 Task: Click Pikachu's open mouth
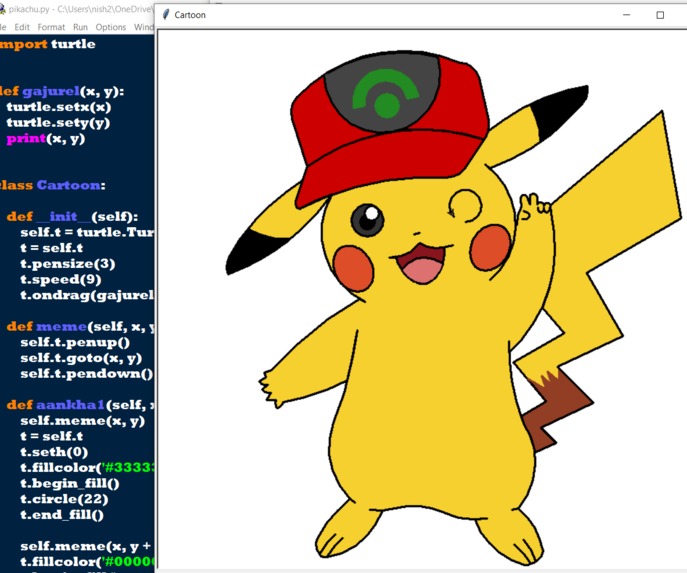click(x=421, y=263)
